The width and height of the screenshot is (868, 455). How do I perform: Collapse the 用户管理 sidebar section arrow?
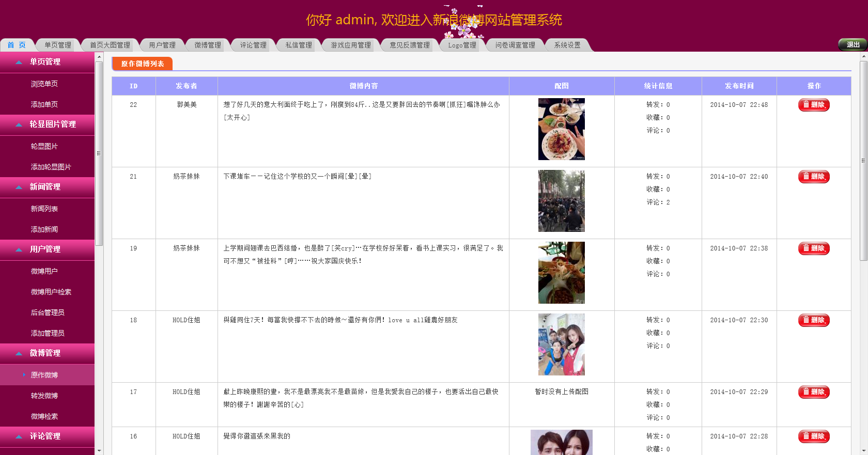pos(19,250)
